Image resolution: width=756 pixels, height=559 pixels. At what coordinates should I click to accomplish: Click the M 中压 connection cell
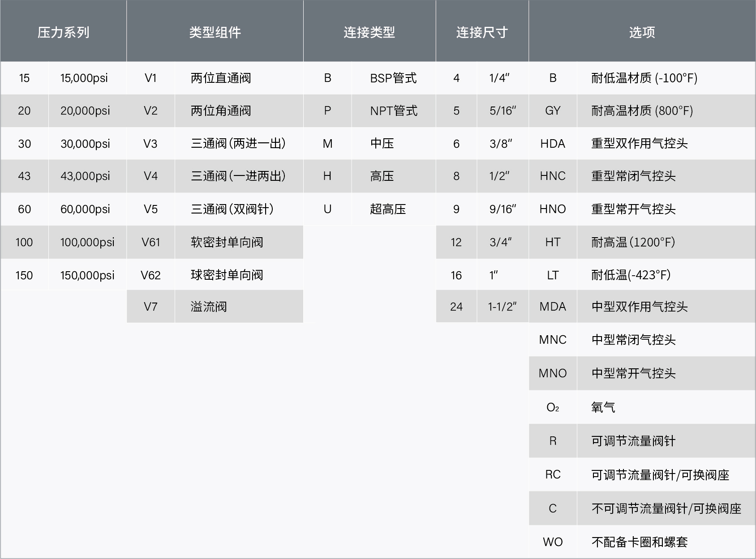[369, 143]
